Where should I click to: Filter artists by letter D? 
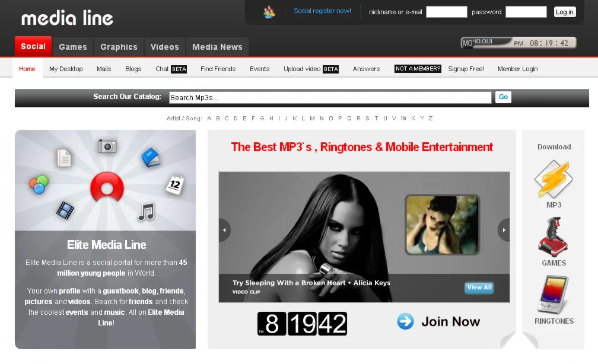pyautogui.click(x=236, y=118)
